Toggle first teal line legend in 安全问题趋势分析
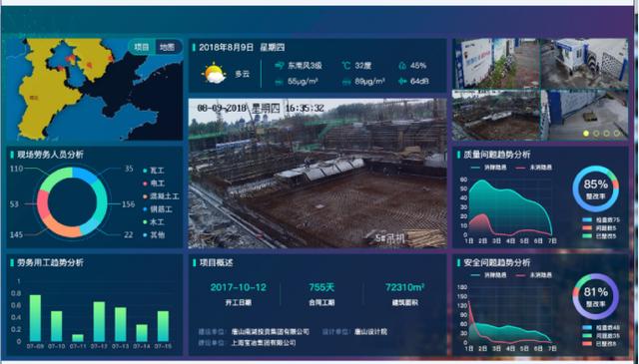639x364 pixels. [x=488, y=275]
